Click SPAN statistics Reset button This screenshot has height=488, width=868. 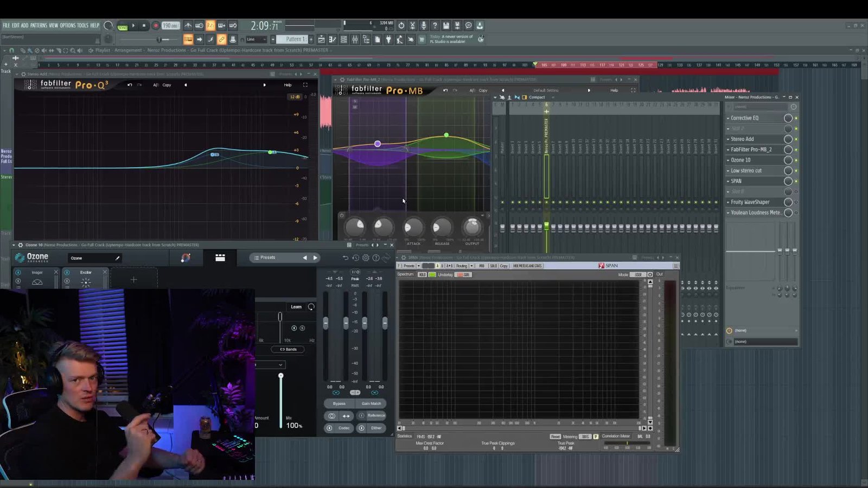555,436
